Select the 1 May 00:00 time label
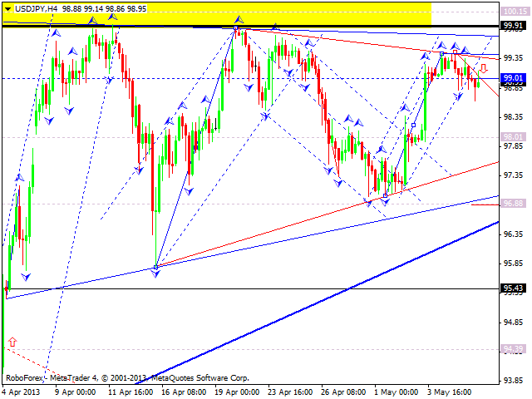This screenshot has width=532, height=399. (396, 392)
